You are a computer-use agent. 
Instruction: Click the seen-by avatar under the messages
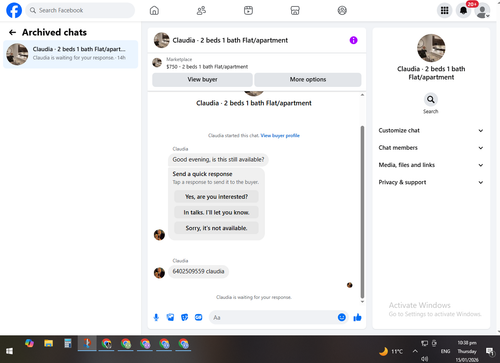click(349, 285)
